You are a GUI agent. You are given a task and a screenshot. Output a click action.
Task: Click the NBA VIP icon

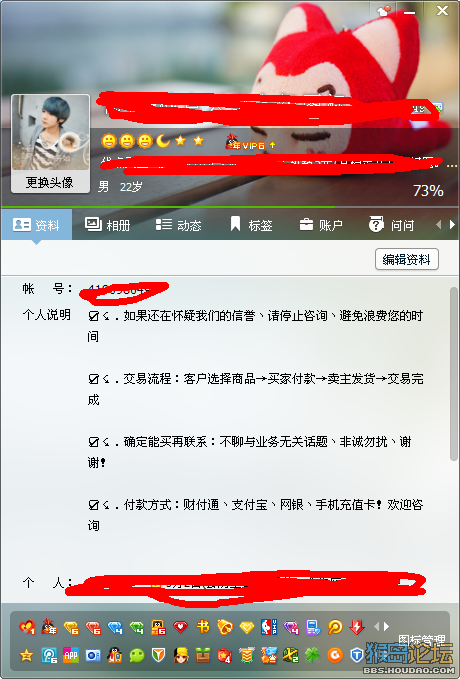[x=269, y=627]
